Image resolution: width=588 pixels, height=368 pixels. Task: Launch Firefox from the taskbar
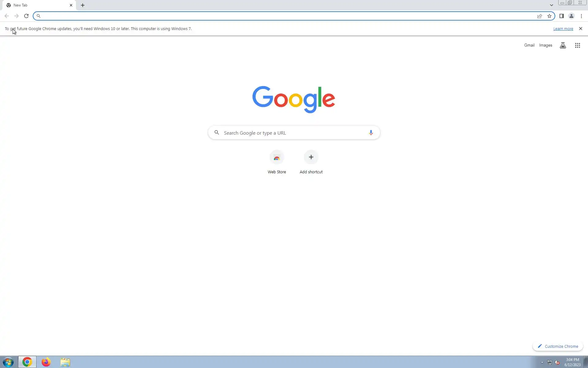[x=46, y=362]
